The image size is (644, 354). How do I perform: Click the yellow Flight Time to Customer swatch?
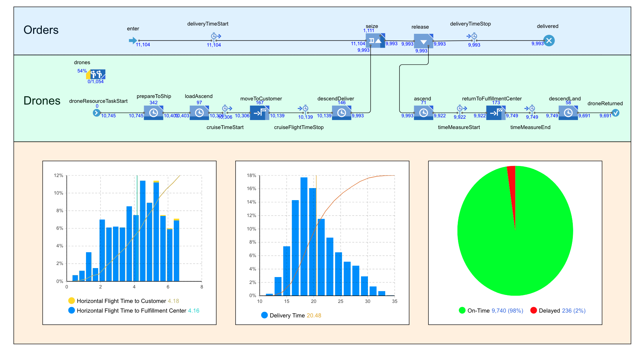tap(72, 301)
